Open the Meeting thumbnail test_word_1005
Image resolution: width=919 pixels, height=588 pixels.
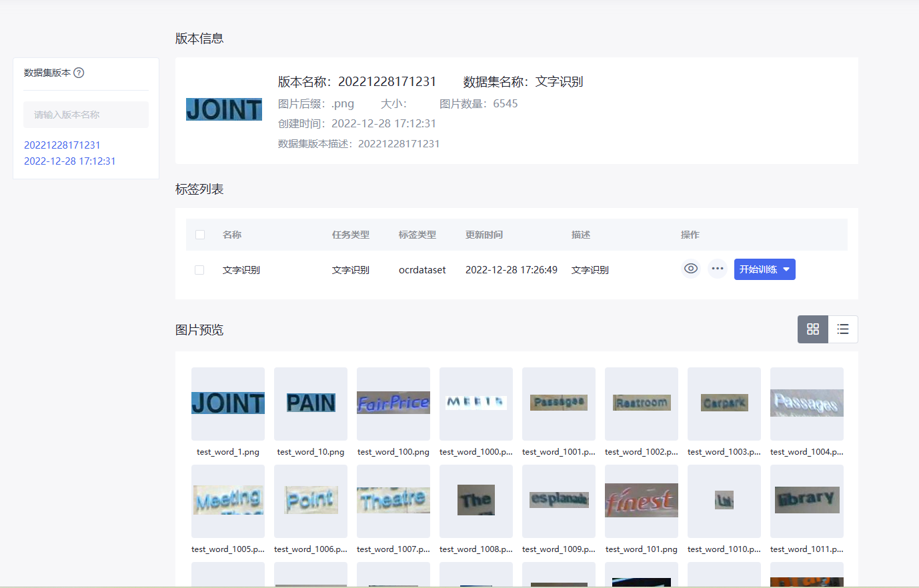[x=228, y=501]
